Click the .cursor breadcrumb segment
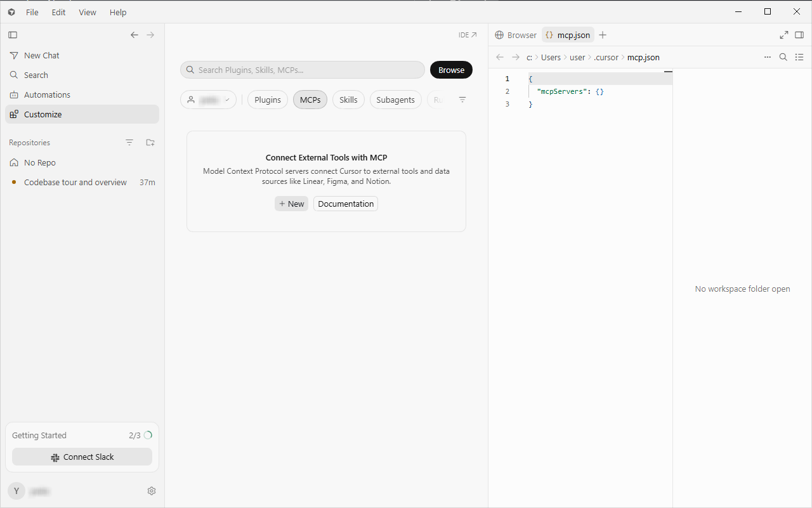Screen dimensions: 812x508 pos(606,57)
